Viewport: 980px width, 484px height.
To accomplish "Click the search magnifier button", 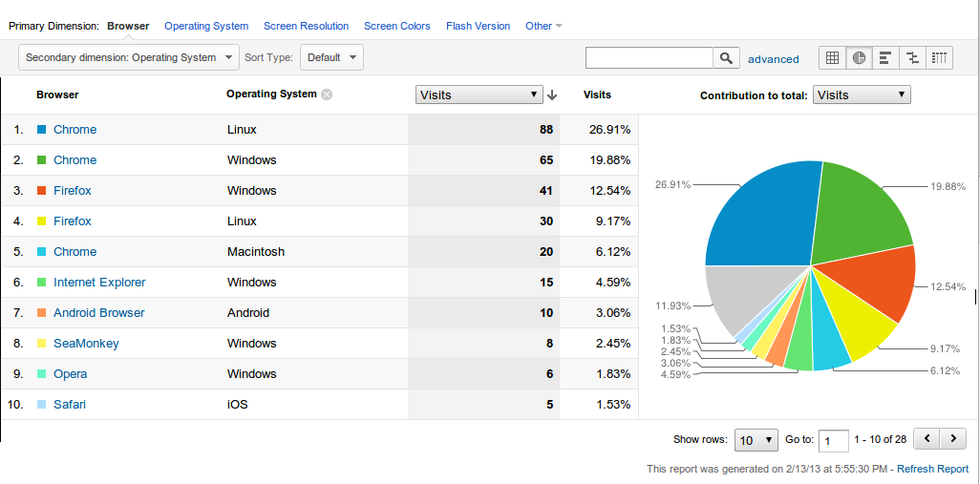I will point(726,58).
